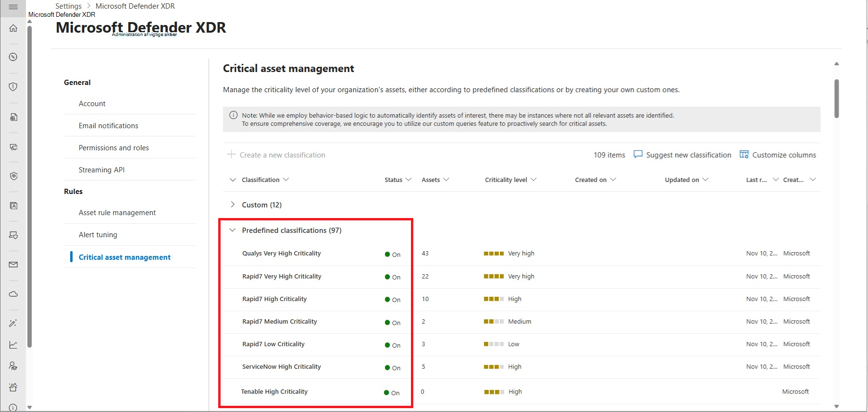868x412 pixels.
Task: Open the magic wand sidebar icon
Action: click(x=13, y=323)
